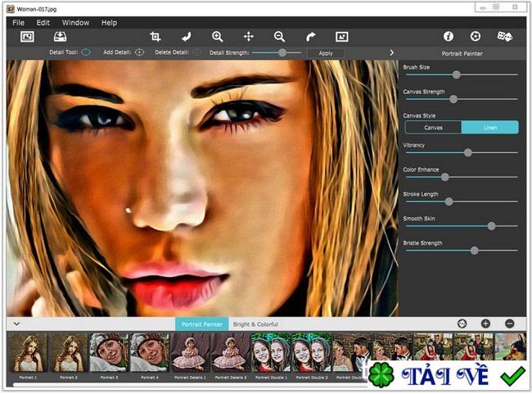Viewport: 532px width, 394px height.
Task: Switch to Bright & Colorful tab
Action: pyautogui.click(x=255, y=325)
